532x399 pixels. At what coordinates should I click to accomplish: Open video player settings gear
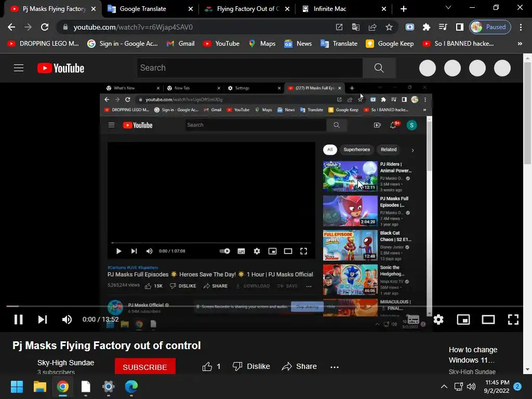tap(438, 320)
